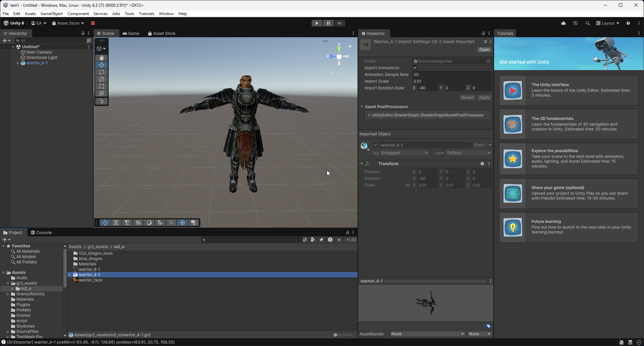Click the Play button to enter play mode
This screenshot has width=644, height=346.
317,23
